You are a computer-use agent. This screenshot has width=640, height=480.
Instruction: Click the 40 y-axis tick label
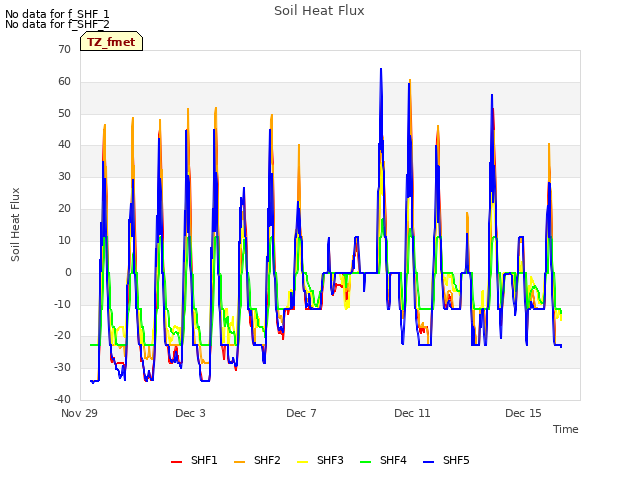tap(64, 145)
